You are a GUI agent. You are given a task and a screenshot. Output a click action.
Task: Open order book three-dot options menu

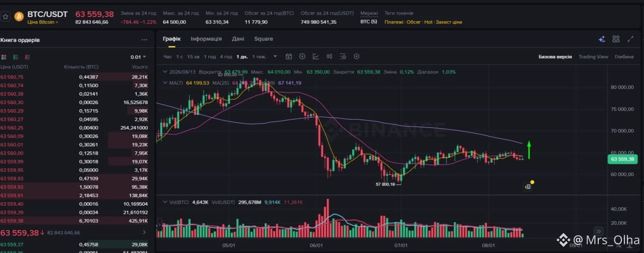coord(144,40)
